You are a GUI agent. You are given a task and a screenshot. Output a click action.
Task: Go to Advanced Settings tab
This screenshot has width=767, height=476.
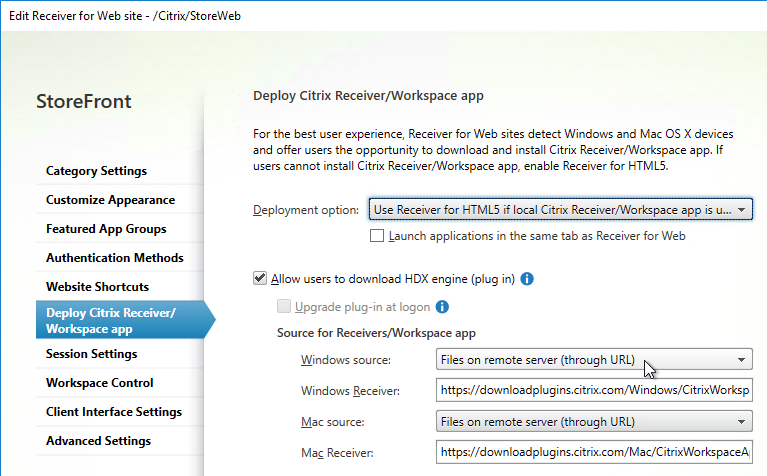tap(120, 440)
